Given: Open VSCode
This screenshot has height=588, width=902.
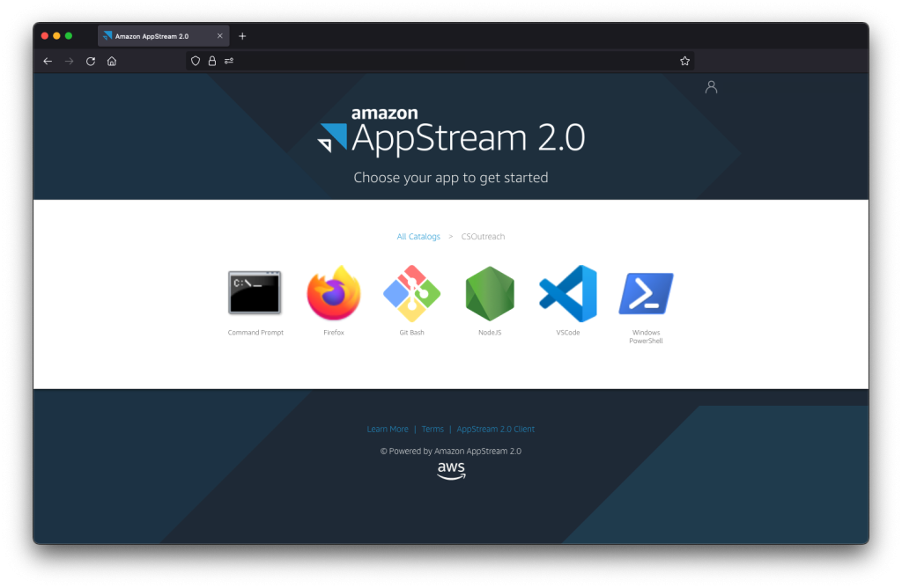Looking at the screenshot, I should pyautogui.click(x=566, y=292).
